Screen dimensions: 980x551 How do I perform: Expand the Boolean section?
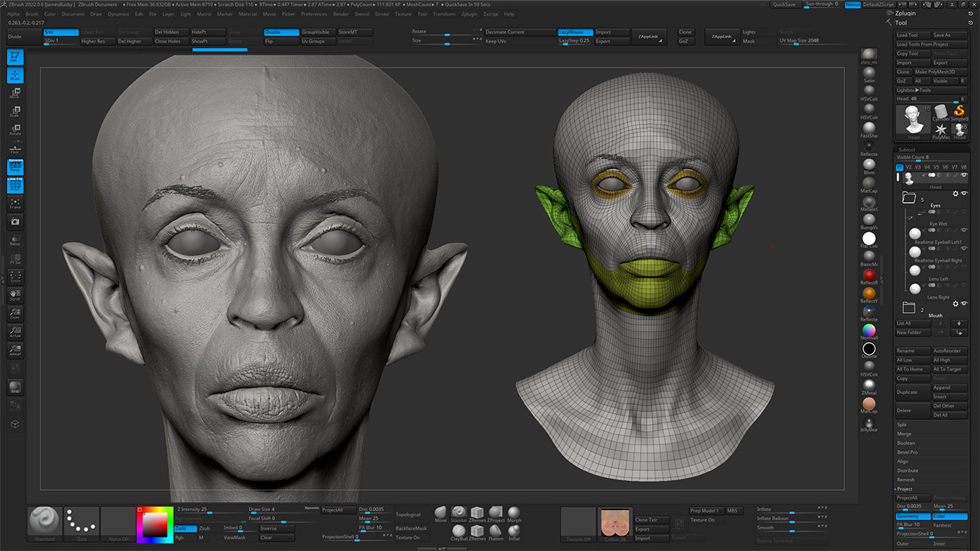coord(905,443)
